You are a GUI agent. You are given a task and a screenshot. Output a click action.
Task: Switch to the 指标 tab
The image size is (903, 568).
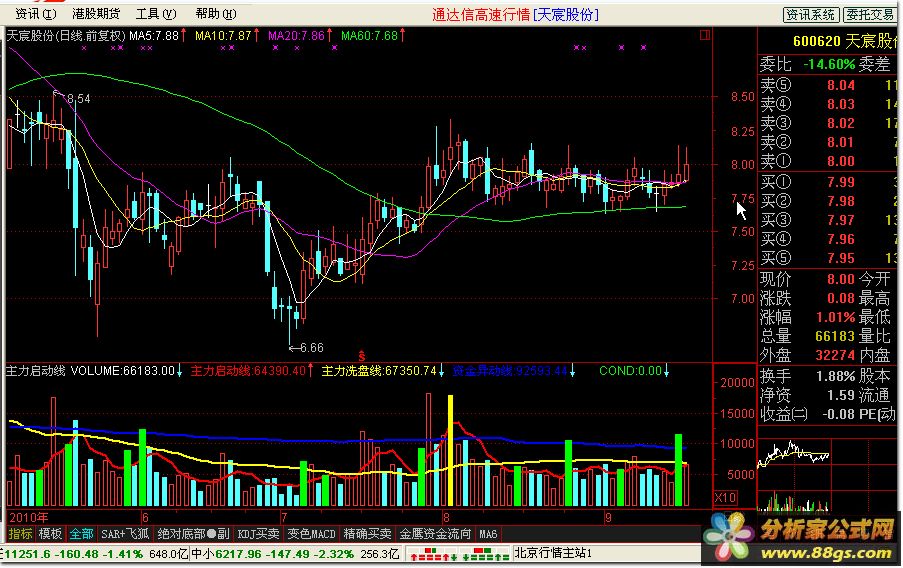(x=20, y=534)
